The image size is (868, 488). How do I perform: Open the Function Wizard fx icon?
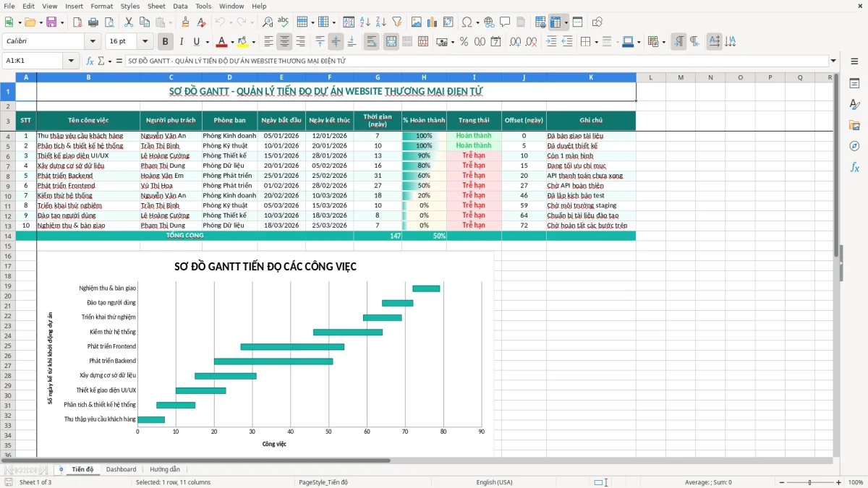[x=90, y=61]
